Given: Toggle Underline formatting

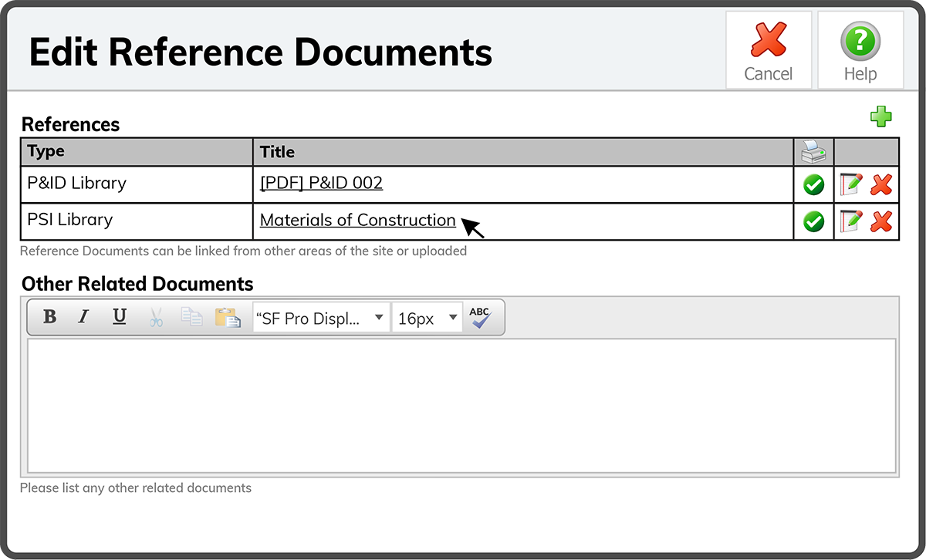Looking at the screenshot, I should (x=120, y=318).
